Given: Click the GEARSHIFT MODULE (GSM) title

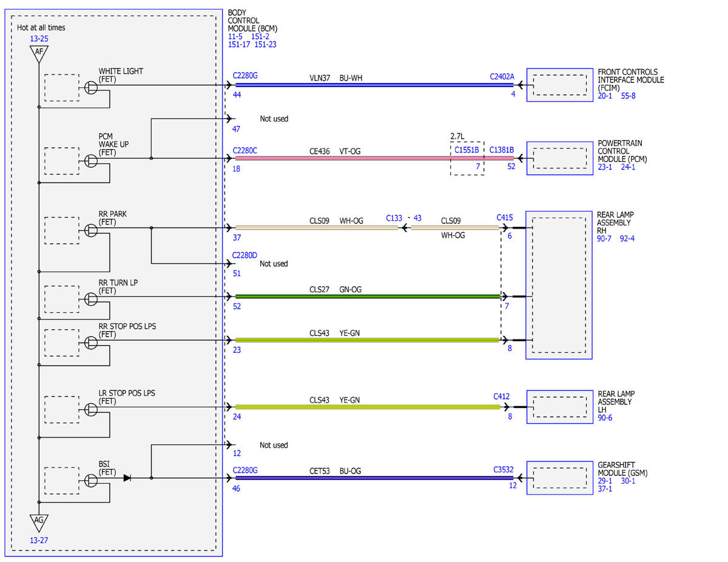Looking at the screenshot, I should tap(622, 469).
